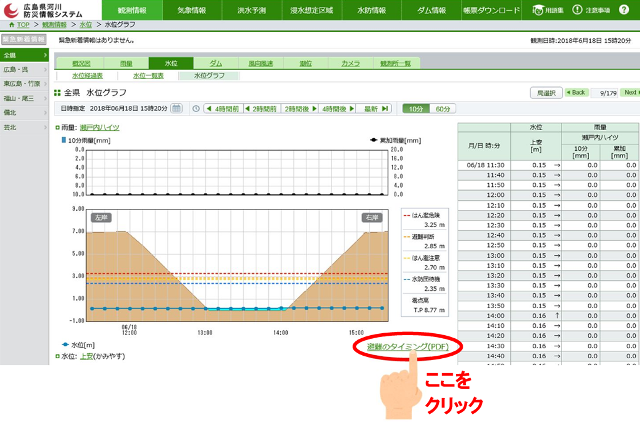
Task: Open the 水位一覧表 sub-tab
Action: pyautogui.click(x=148, y=75)
